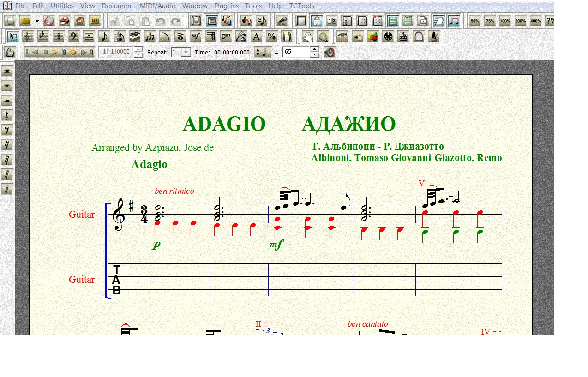
Task: Select the Graphics tool shapes icon
Action: point(372,36)
